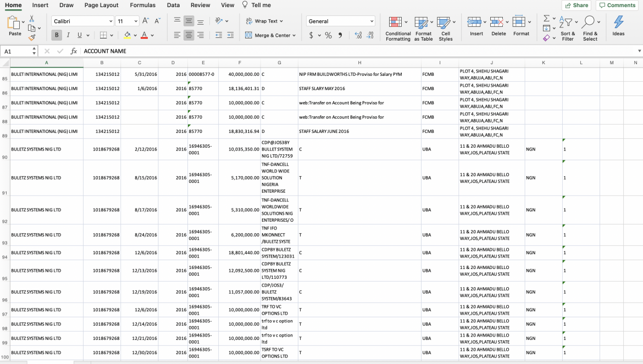Viewport: 643px width, 364px height.
Task: Click Sort & Filter
Action: pos(568,29)
